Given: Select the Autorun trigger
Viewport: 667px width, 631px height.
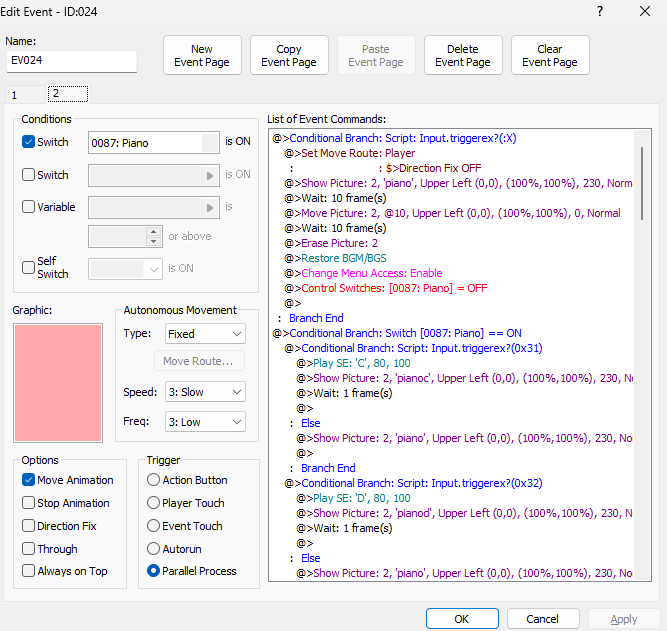Looking at the screenshot, I should [x=154, y=549].
